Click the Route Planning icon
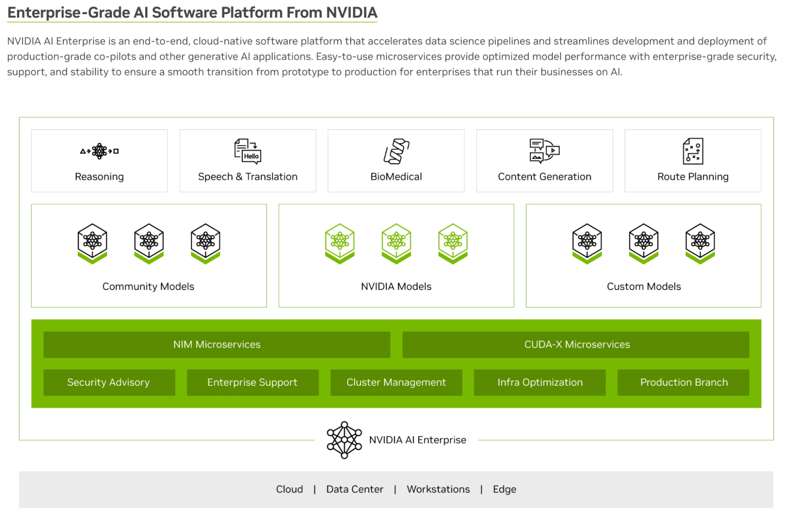This screenshot has width=789, height=521. click(693, 151)
